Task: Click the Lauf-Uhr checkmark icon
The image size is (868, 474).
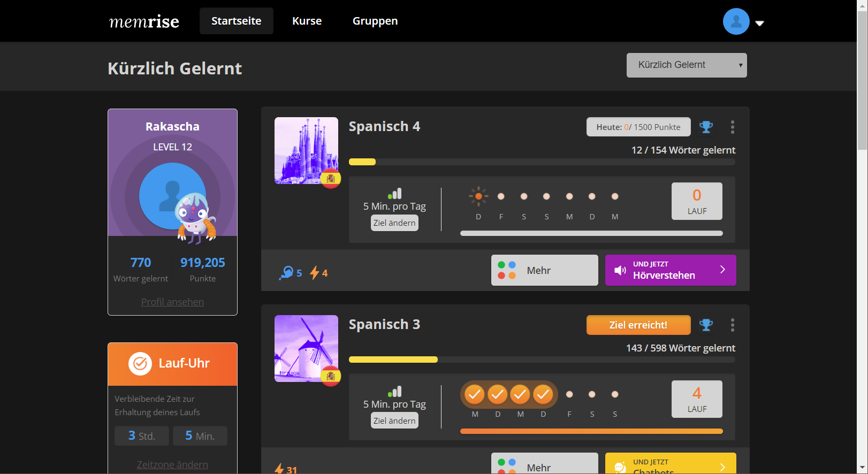Action: (140, 364)
